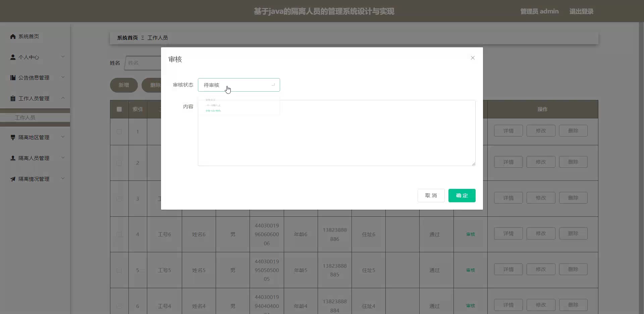Click 退出登录 in the top bar

point(581,11)
